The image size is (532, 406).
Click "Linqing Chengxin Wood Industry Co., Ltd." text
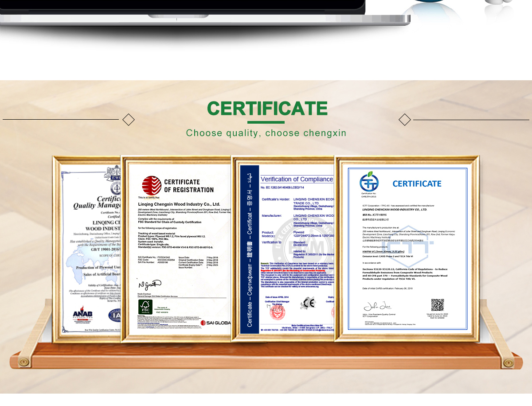(x=179, y=204)
